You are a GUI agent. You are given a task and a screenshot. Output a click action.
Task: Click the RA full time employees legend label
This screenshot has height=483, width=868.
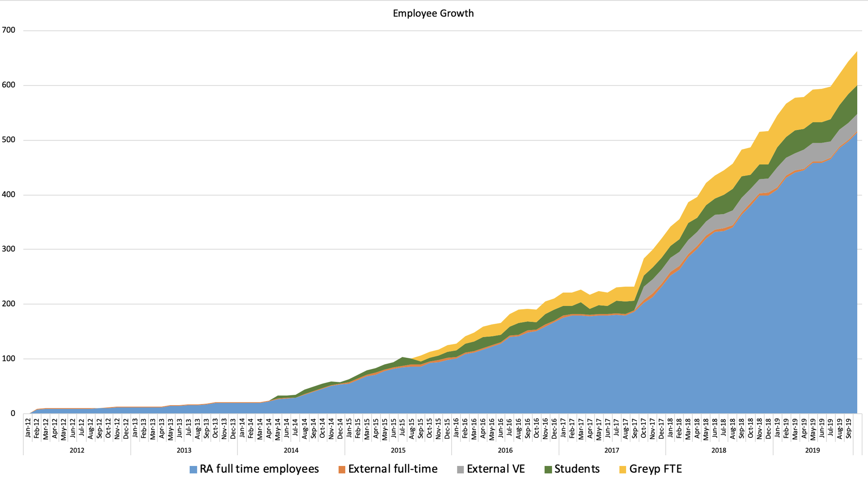pyautogui.click(x=259, y=469)
